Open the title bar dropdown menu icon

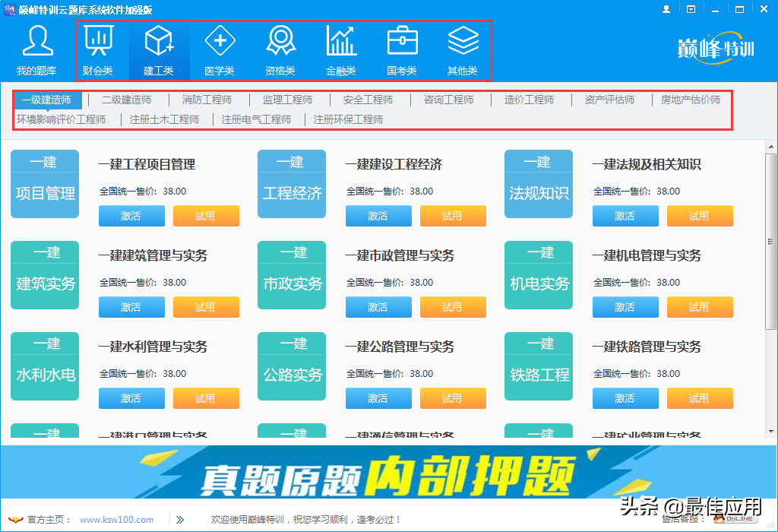coord(691,9)
